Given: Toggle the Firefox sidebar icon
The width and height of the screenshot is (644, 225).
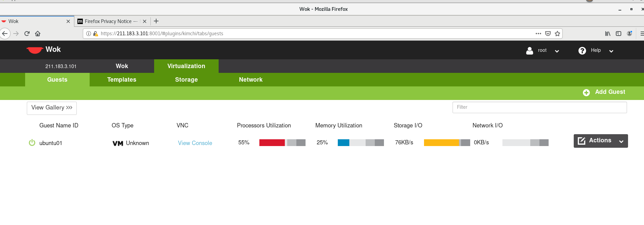Looking at the screenshot, I should (x=619, y=34).
